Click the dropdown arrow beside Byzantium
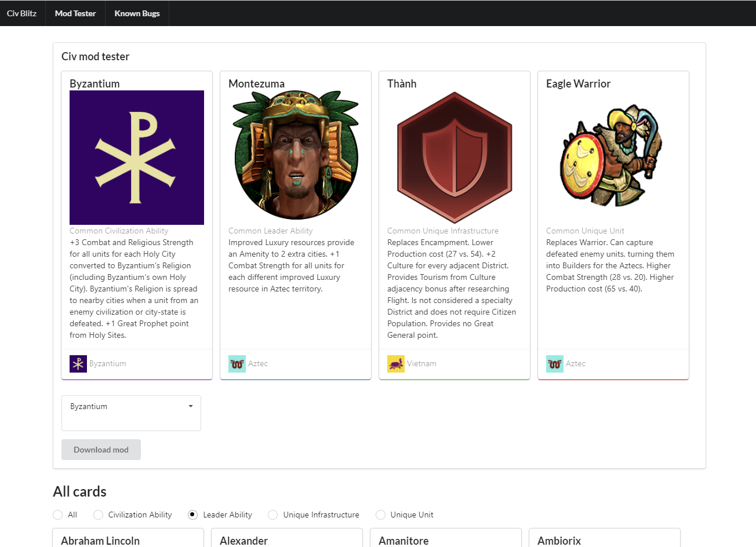 pos(191,406)
